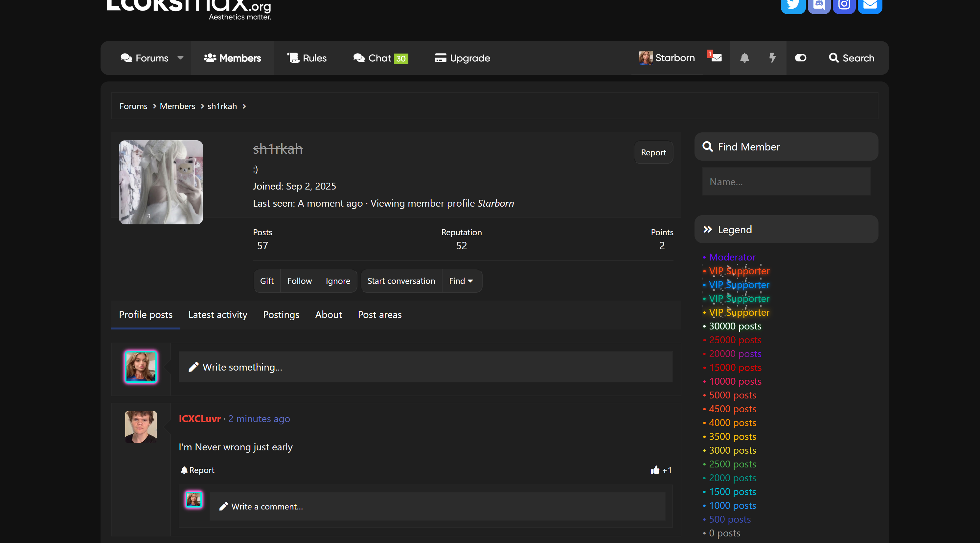Click Members in the breadcrumb
Viewport: 980px width, 543px height.
(177, 106)
